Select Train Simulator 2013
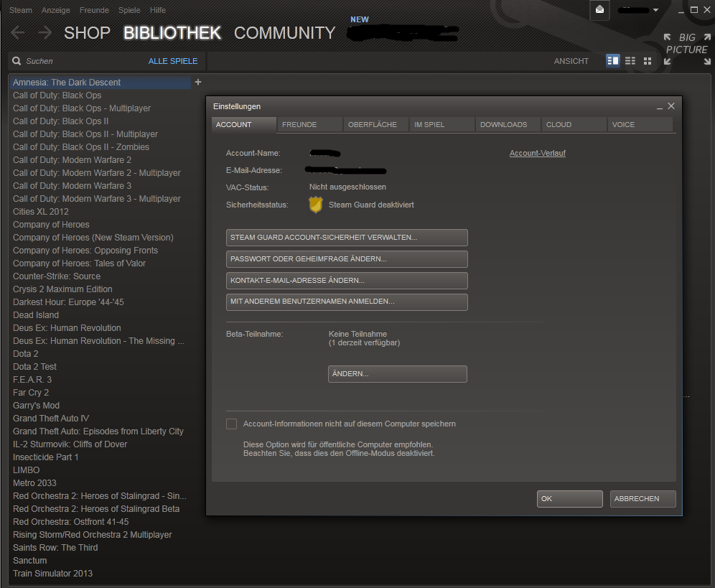This screenshot has width=715, height=588. point(52,574)
